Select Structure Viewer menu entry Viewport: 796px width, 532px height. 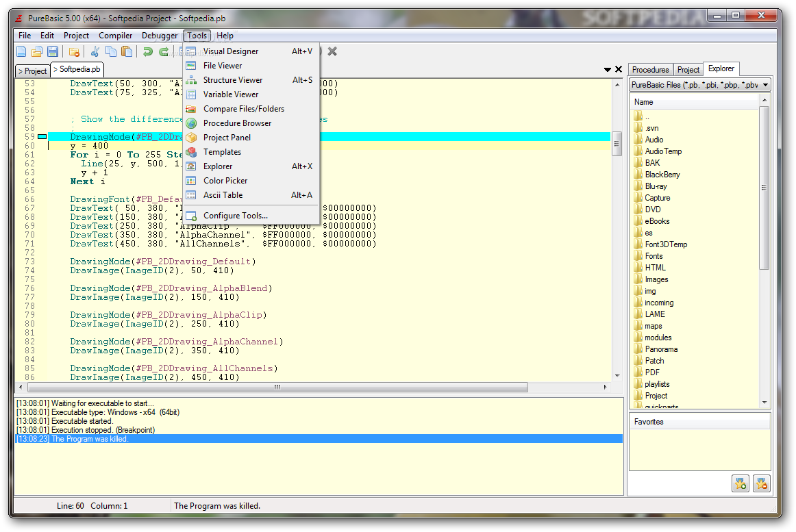[x=251, y=80]
